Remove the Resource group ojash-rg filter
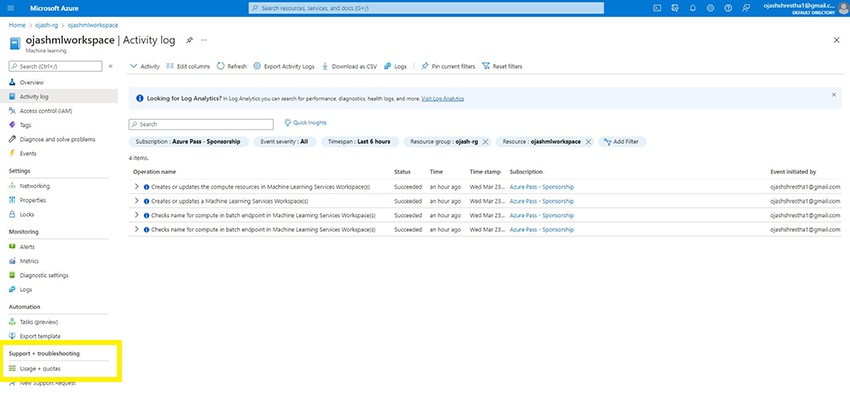 coord(486,142)
